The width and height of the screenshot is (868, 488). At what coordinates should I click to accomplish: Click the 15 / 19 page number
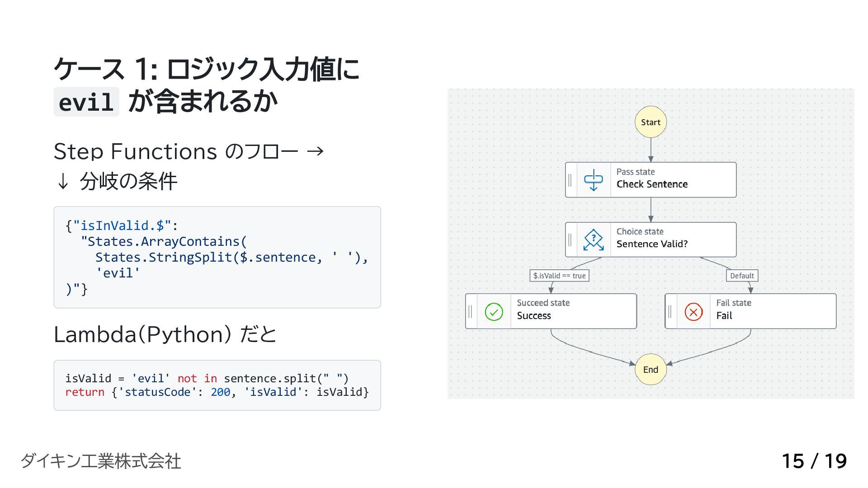814,461
